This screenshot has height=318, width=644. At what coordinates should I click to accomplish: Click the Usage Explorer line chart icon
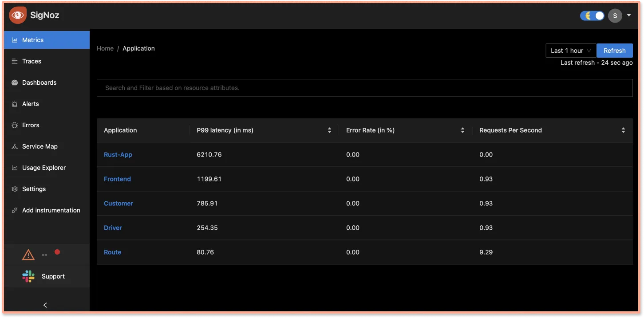coord(15,168)
